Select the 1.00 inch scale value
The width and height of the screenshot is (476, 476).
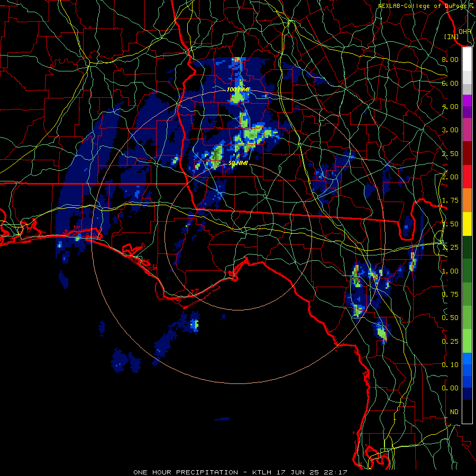[450, 271]
